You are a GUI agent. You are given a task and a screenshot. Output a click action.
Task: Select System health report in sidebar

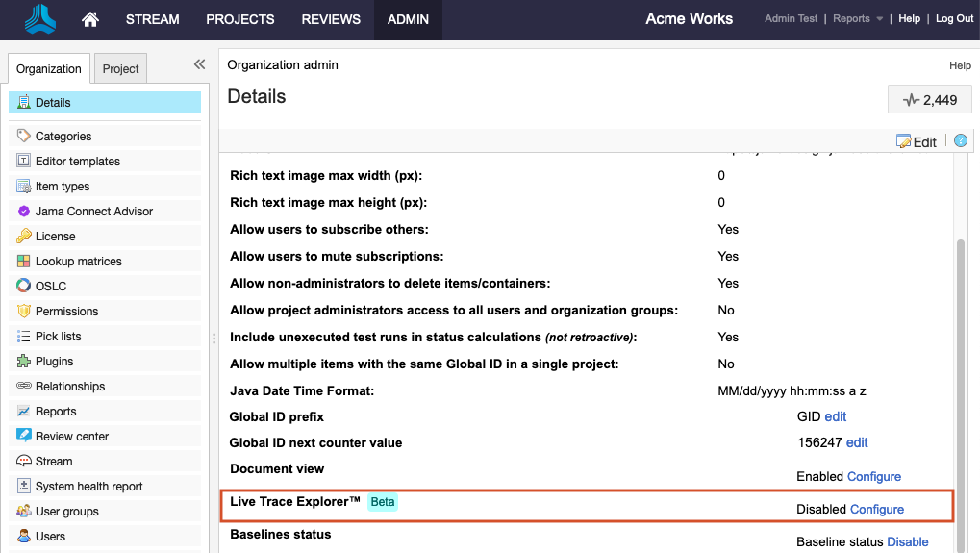pyautogui.click(x=105, y=486)
